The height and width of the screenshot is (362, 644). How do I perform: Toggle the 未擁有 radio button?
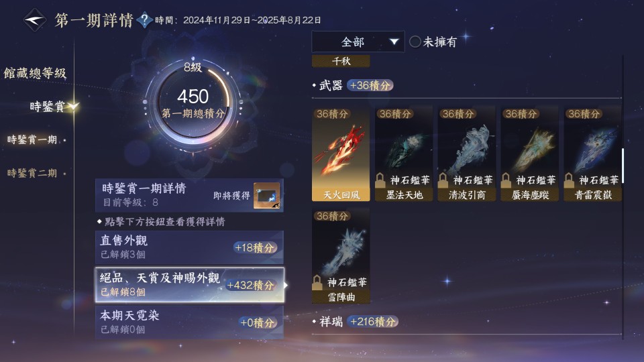(x=415, y=42)
